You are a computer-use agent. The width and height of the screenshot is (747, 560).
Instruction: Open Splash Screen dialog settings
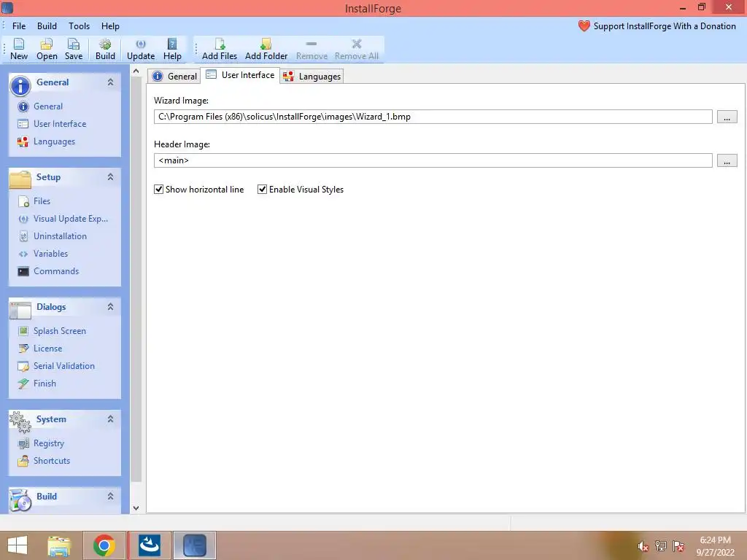[52, 331]
